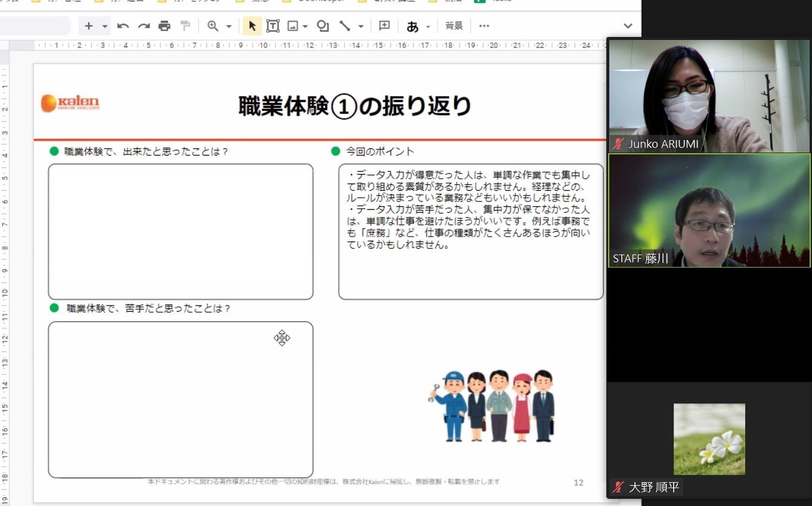Click the workers illustration on the slide
Viewport: 812px width, 506px height.
pyautogui.click(x=492, y=405)
